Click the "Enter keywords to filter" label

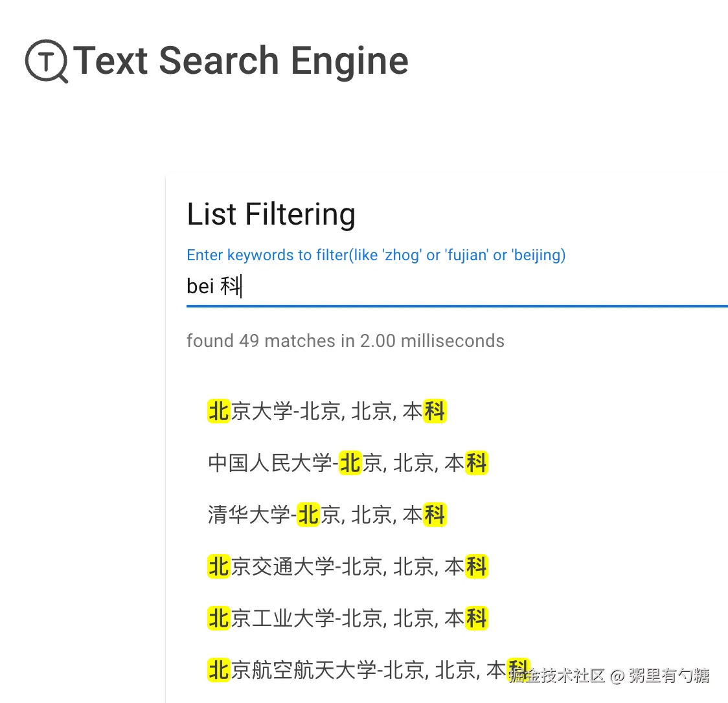376,255
